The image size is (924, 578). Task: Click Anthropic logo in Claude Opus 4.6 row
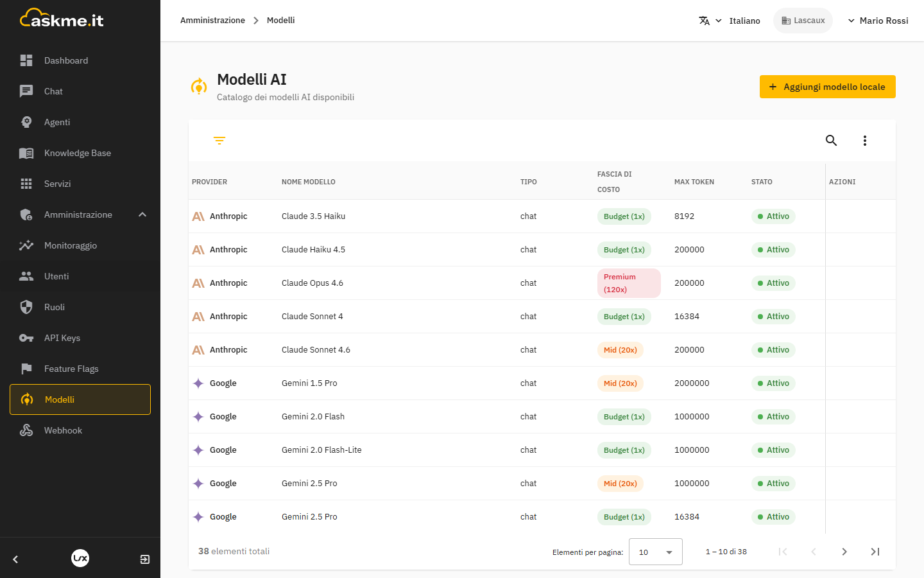coord(198,283)
